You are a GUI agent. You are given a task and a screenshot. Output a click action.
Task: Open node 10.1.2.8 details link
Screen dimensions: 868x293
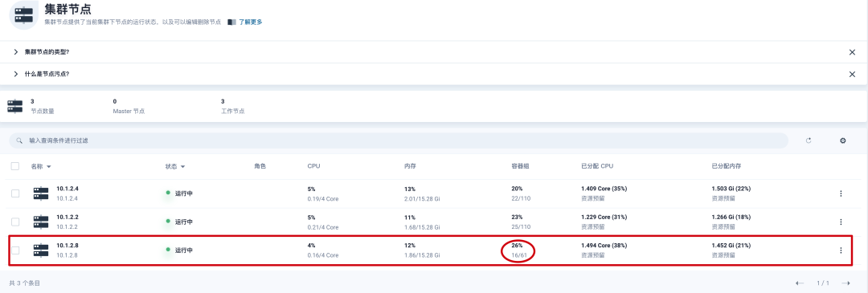[67, 246]
